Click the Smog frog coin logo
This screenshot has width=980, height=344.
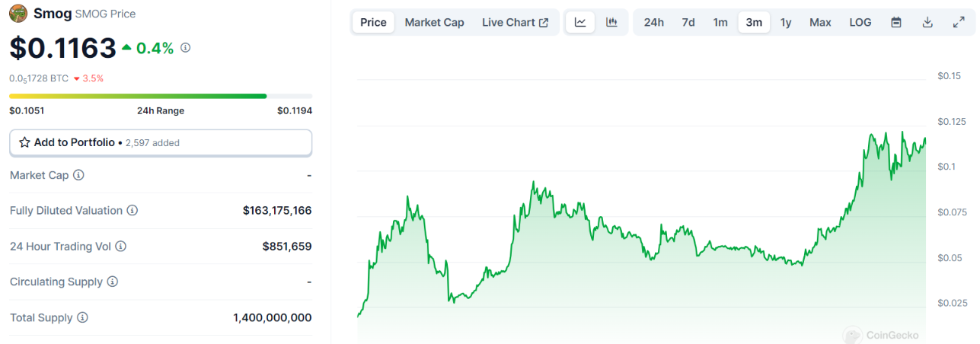click(x=18, y=14)
